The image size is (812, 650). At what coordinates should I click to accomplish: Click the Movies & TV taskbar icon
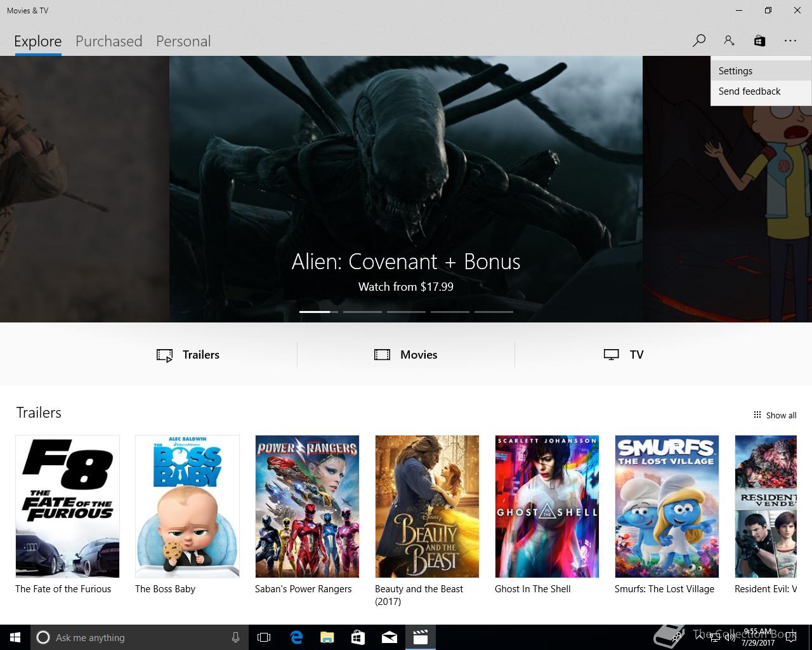point(421,637)
